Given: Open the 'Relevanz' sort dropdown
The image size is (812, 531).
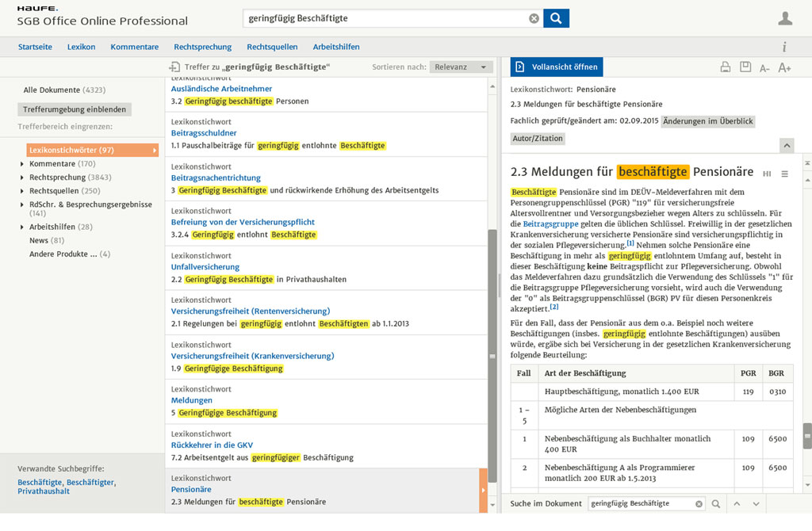Looking at the screenshot, I should click(461, 67).
